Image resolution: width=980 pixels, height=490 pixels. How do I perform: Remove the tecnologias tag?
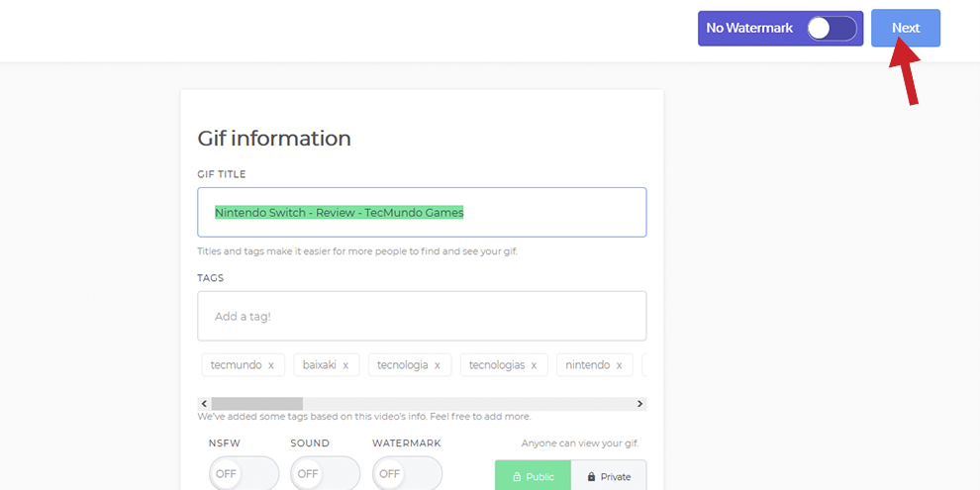click(x=534, y=365)
